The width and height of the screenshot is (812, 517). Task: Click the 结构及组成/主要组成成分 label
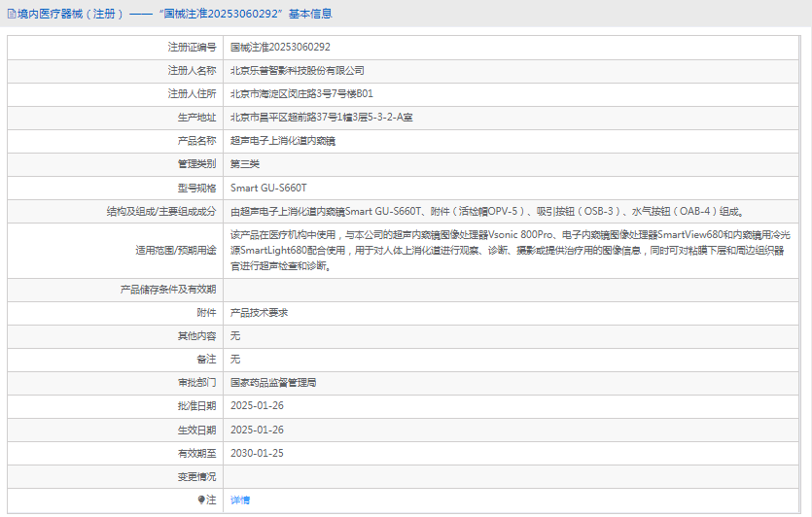[x=161, y=211]
